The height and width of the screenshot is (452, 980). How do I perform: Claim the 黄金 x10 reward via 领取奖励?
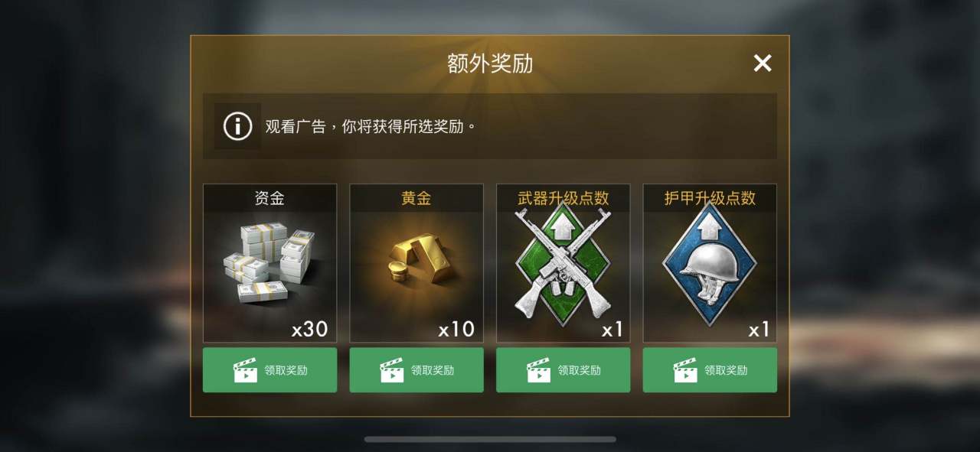click(416, 370)
